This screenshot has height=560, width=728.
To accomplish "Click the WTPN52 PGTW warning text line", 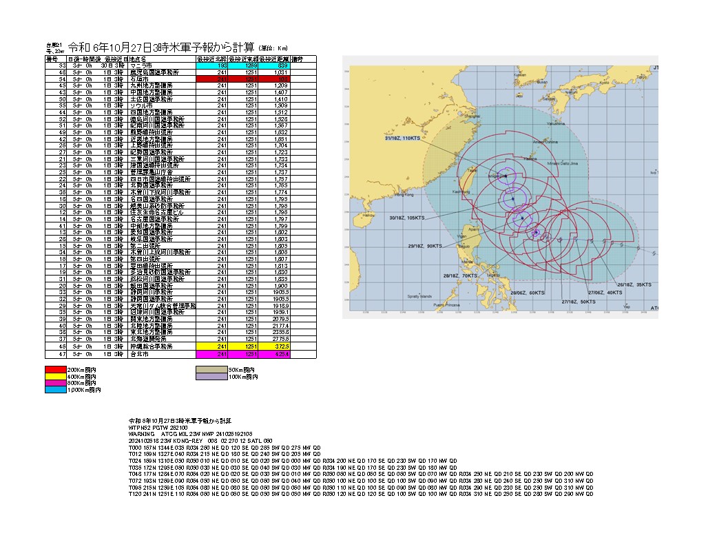I will (x=159, y=427).
